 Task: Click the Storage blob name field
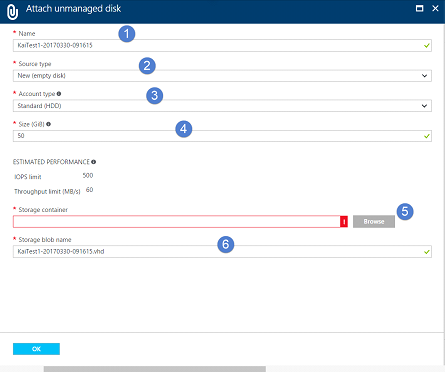tap(222, 252)
